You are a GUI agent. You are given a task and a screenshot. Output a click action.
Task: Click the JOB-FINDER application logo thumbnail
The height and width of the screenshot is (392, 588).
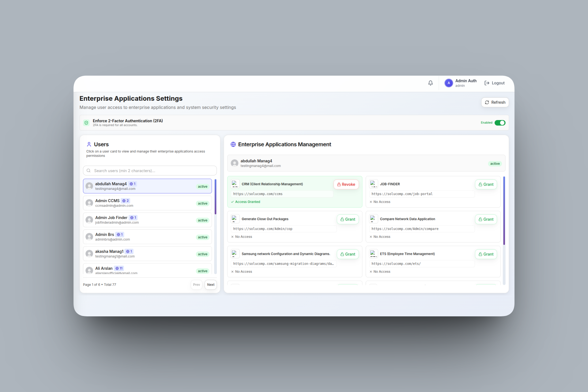click(373, 184)
